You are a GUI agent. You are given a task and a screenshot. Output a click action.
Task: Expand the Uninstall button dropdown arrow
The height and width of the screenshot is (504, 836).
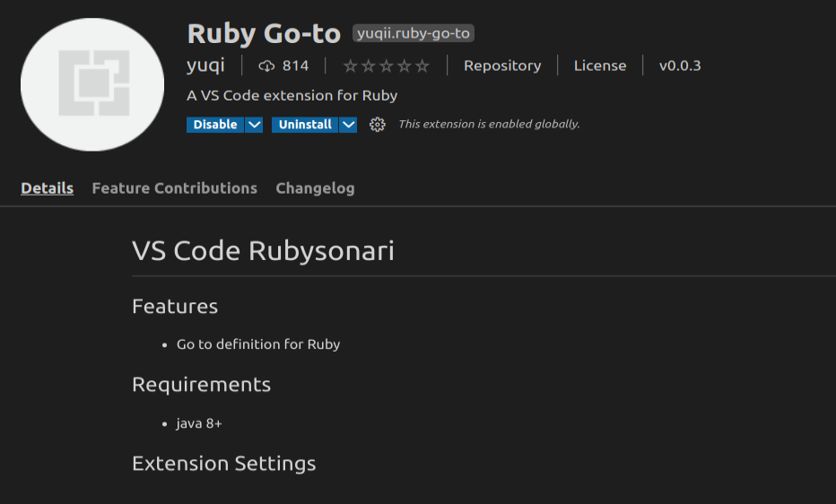(x=348, y=125)
